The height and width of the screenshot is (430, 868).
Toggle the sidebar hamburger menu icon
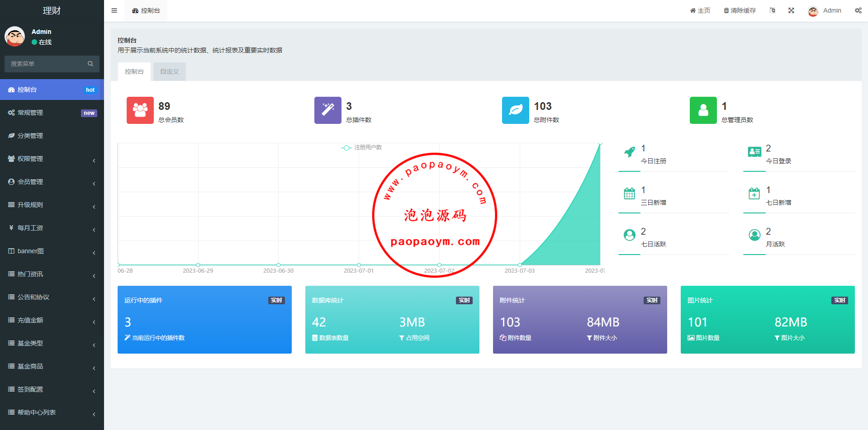[114, 10]
